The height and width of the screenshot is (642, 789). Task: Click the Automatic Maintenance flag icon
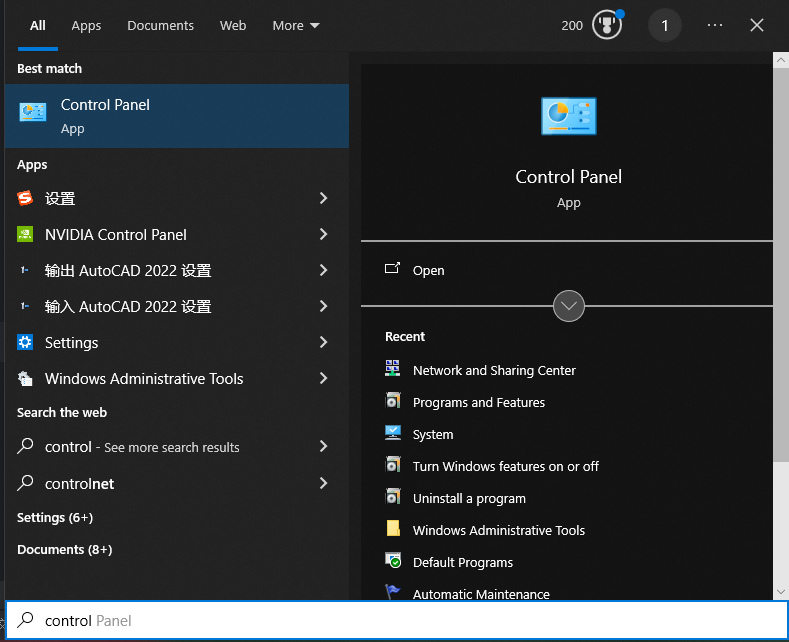[392, 592]
